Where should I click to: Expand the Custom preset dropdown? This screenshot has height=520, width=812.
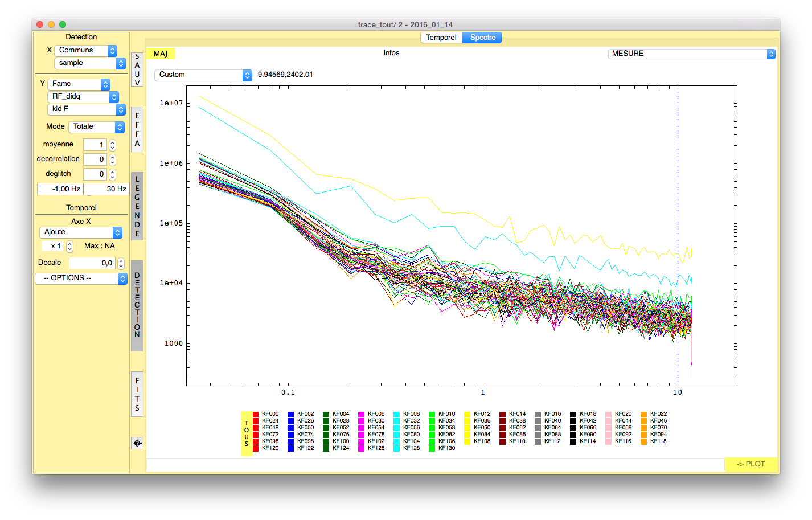pos(203,75)
